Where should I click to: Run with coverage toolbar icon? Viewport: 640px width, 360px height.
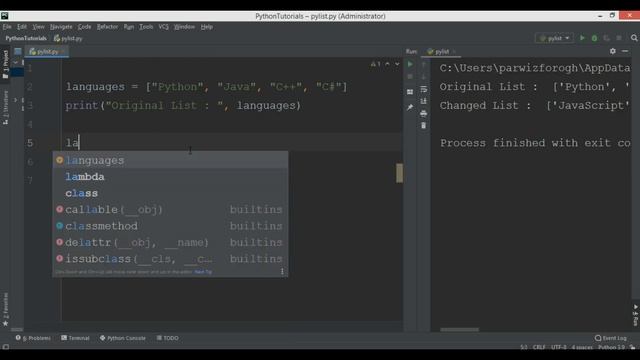pyautogui.click(x=607, y=38)
